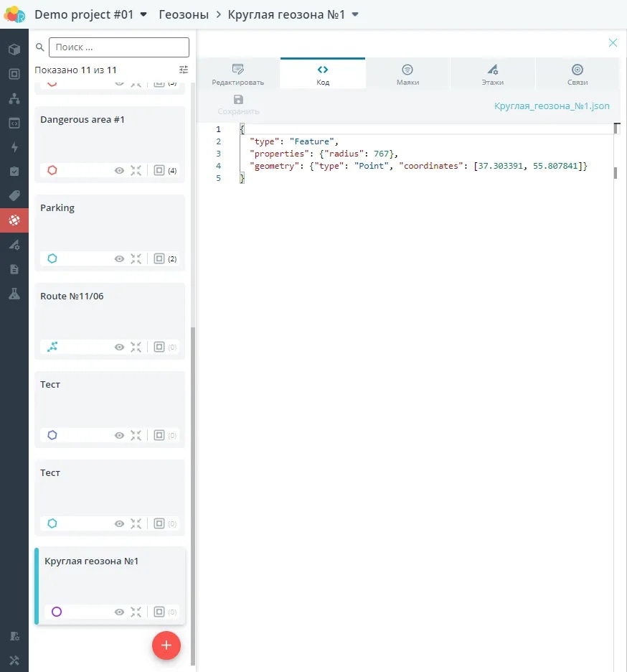Open the clipboard checklist sidebar icon

pyautogui.click(x=14, y=171)
